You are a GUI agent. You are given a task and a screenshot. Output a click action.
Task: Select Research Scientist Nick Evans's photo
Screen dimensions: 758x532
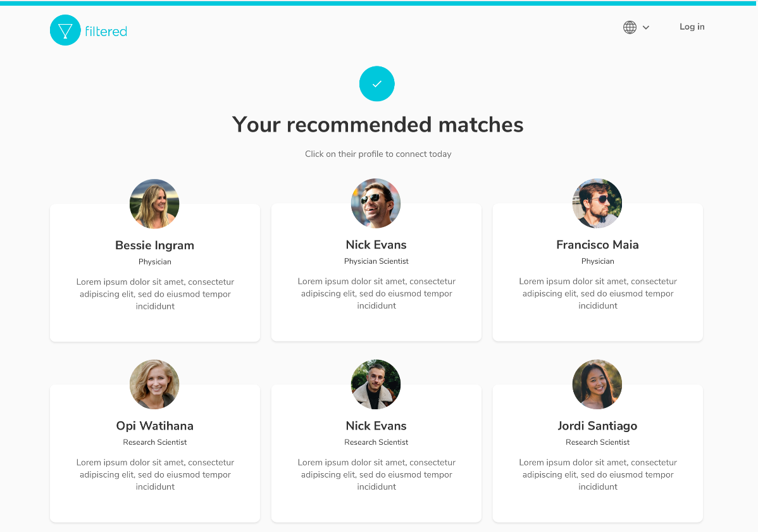tap(376, 384)
